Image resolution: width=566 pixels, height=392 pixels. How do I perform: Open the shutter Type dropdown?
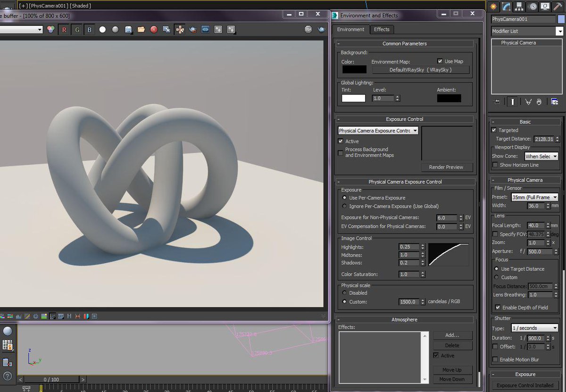[535, 328]
